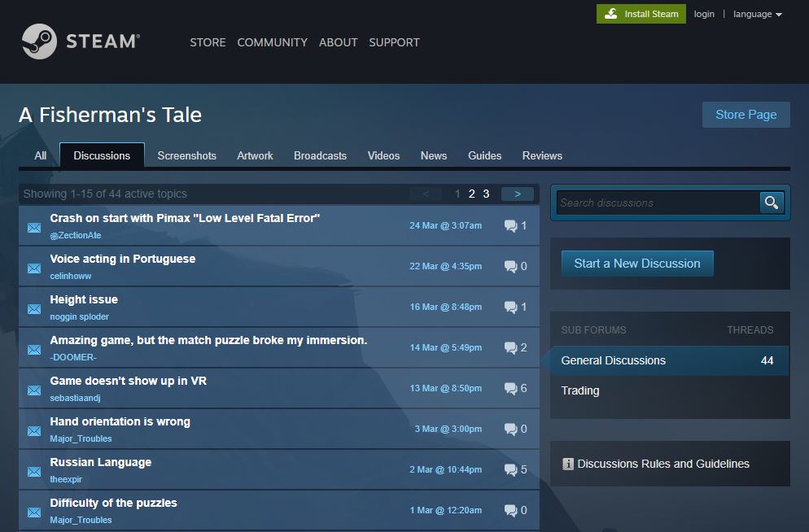Click envelope icon beside Voice acting in Portuguese

[34, 268]
